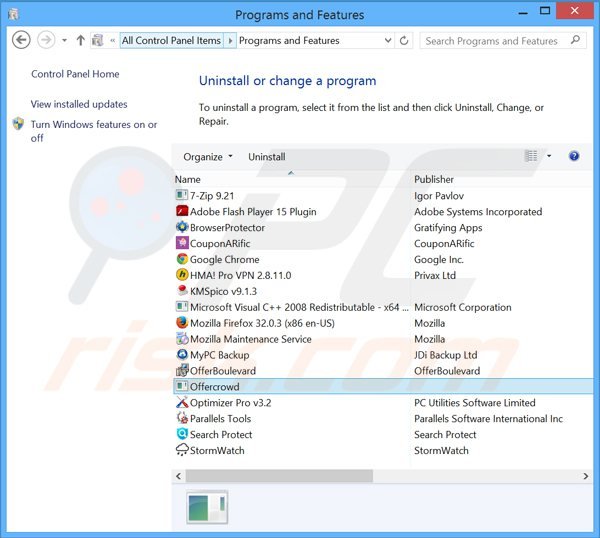This screenshot has height=538, width=600.
Task: Click the Optimizer Pro v3.2 icon
Action: (182, 402)
